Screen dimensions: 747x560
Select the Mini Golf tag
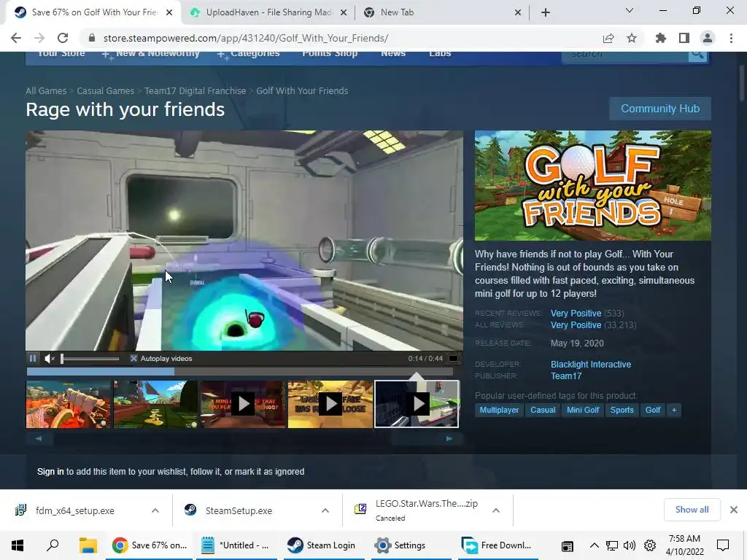coord(583,410)
